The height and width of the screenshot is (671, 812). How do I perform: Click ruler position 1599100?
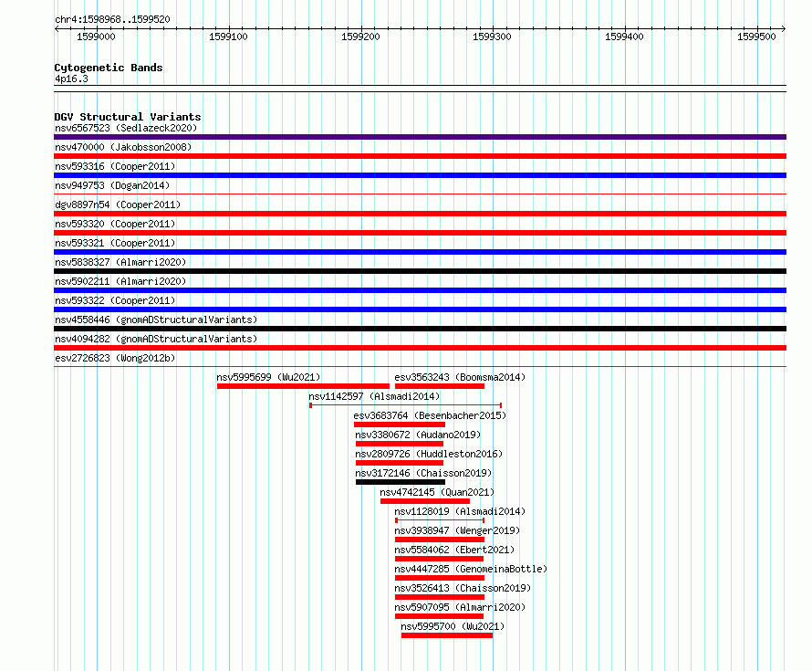click(x=228, y=37)
